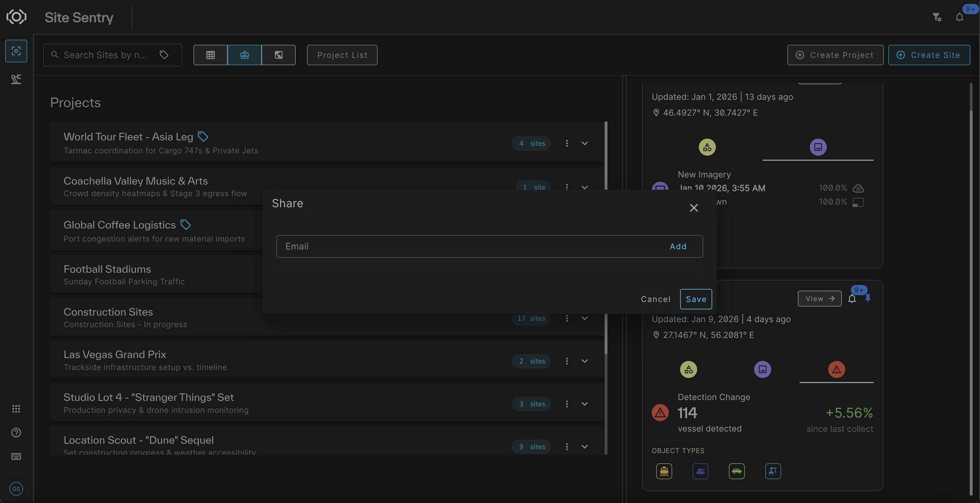The image size is (980, 503).
Task: Toggle alert notifications on the site card
Action: [852, 299]
